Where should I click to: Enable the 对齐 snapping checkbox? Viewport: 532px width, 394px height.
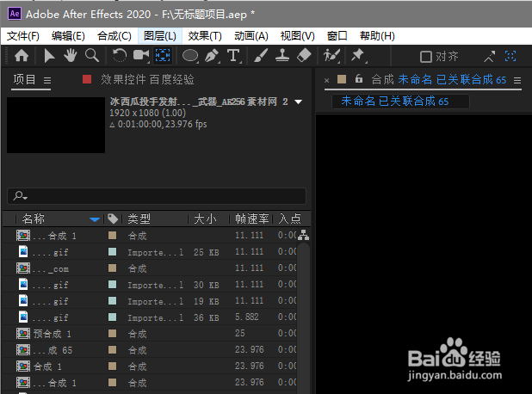click(426, 57)
